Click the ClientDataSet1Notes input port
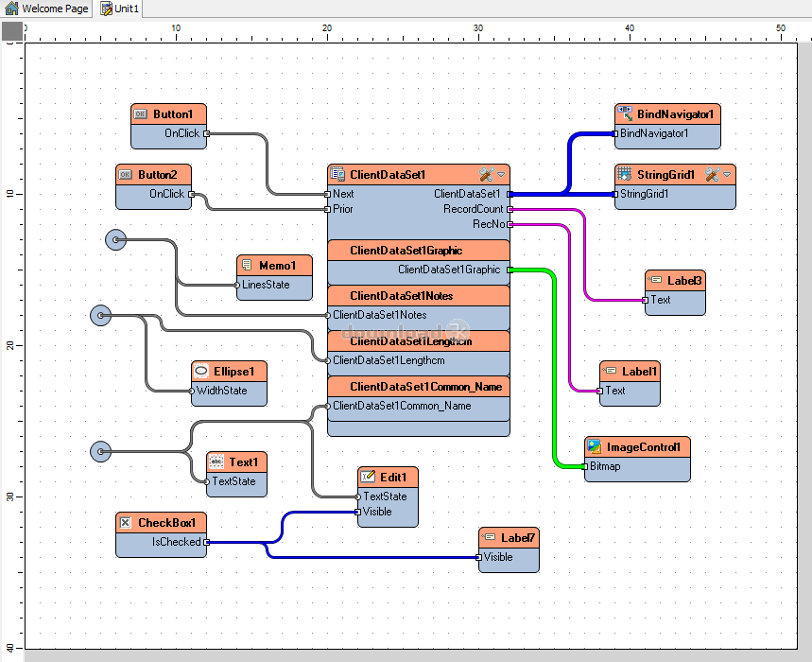812x662 pixels. (327, 315)
